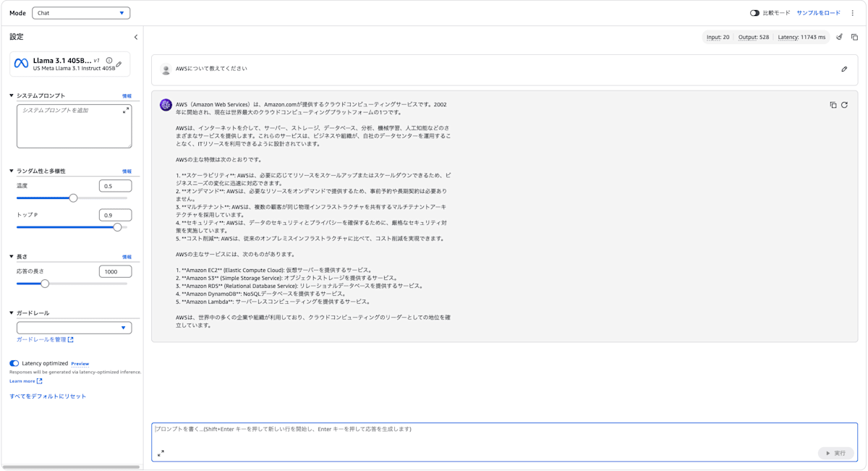This screenshot has height=471, width=868.
Task: Click サンプルをロード to load samples
Action: click(818, 13)
